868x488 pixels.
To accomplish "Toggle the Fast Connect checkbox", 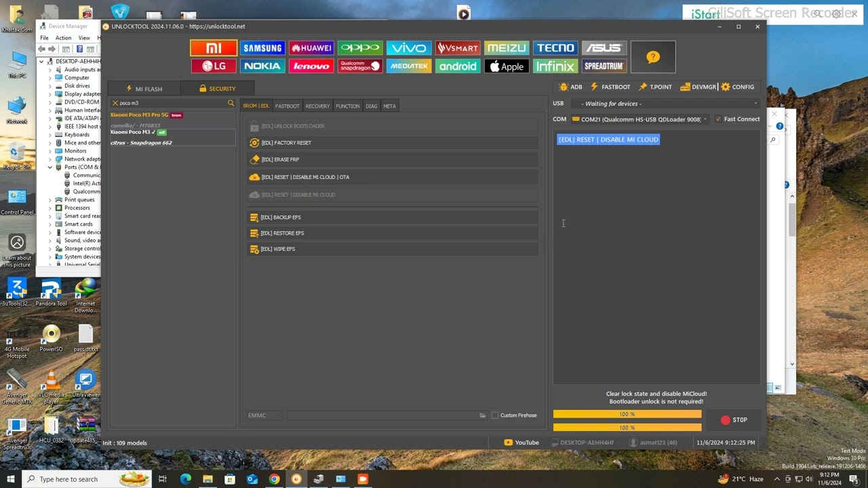I will tap(719, 119).
